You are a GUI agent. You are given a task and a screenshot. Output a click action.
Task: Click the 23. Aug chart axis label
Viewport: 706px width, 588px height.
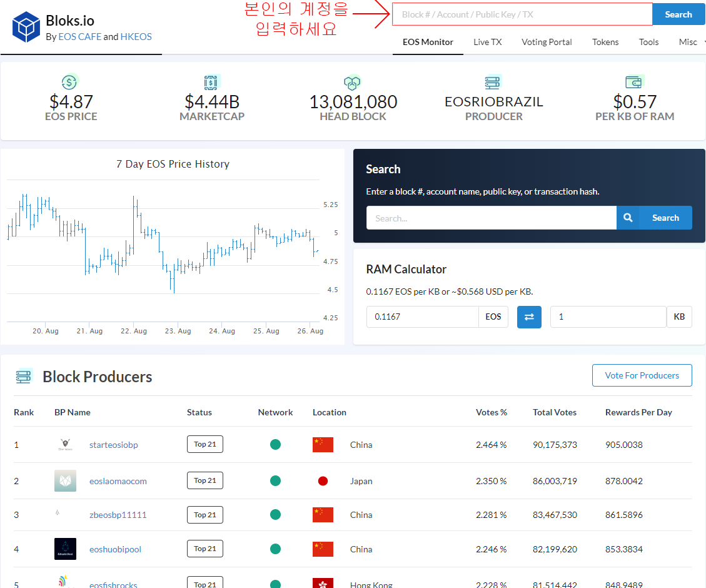coord(178,331)
